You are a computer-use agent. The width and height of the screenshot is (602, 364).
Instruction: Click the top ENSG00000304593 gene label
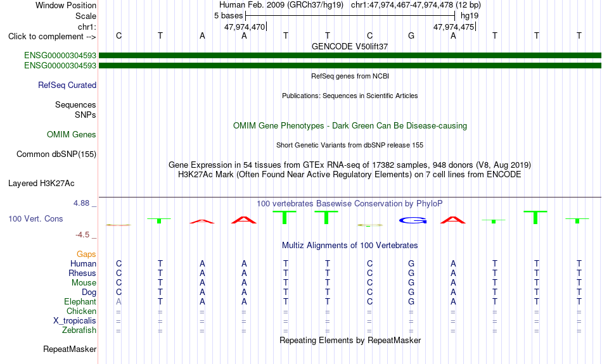(x=60, y=56)
